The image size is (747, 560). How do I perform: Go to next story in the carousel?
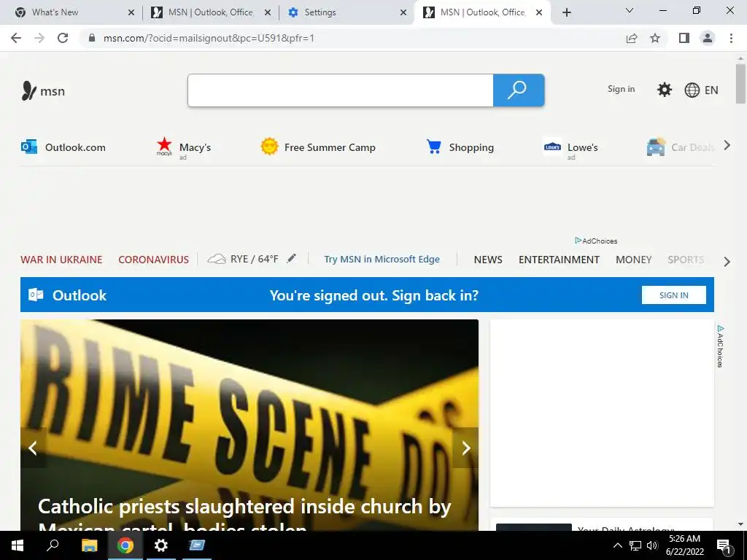pyautogui.click(x=465, y=448)
